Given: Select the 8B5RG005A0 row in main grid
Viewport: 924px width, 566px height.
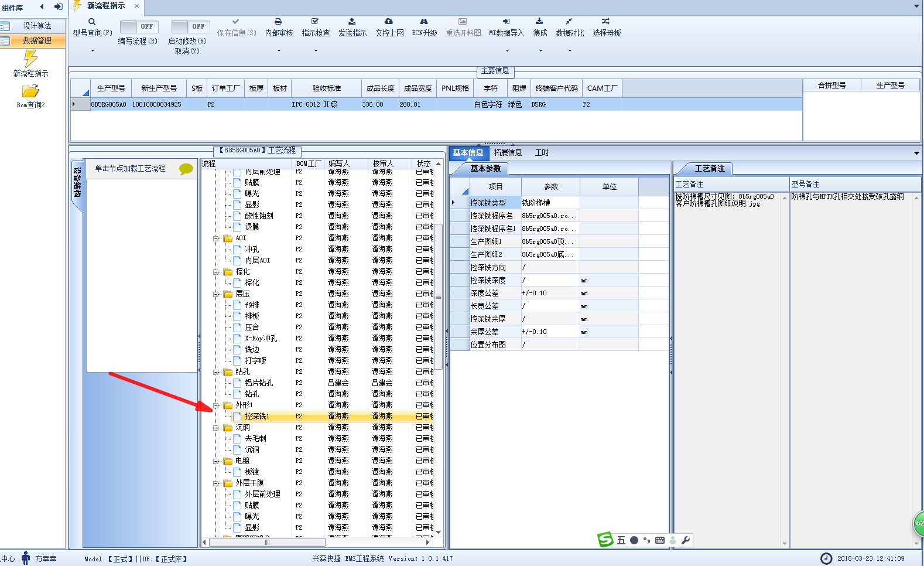Looking at the screenshot, I should 436,105.
